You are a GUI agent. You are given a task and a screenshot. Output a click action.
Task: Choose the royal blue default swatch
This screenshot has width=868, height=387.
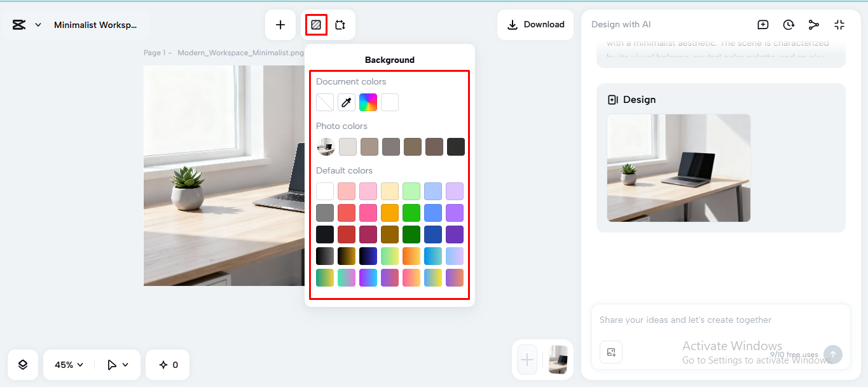[433, 234]
